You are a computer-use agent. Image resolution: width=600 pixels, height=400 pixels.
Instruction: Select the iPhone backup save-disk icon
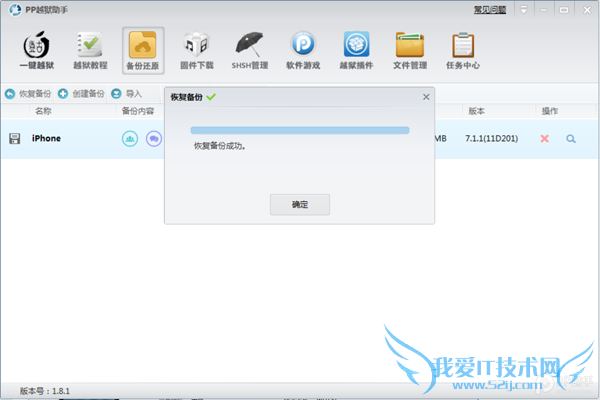point(15,139)
